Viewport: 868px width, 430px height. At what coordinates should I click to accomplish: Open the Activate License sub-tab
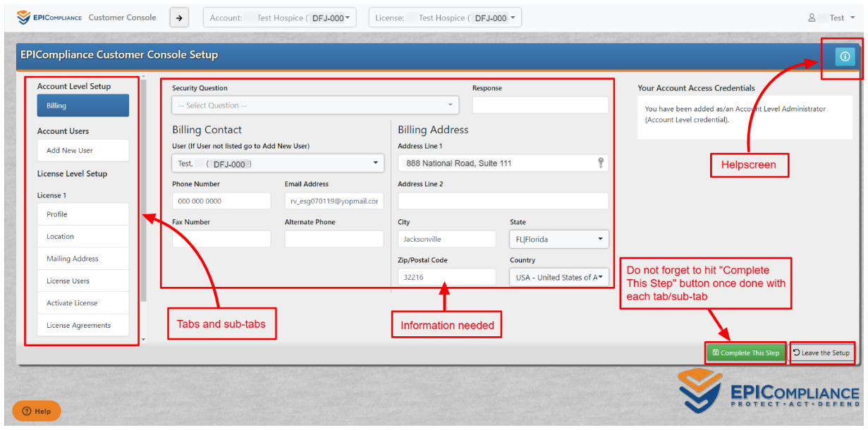pyautogui.click(x=83, y=303)
